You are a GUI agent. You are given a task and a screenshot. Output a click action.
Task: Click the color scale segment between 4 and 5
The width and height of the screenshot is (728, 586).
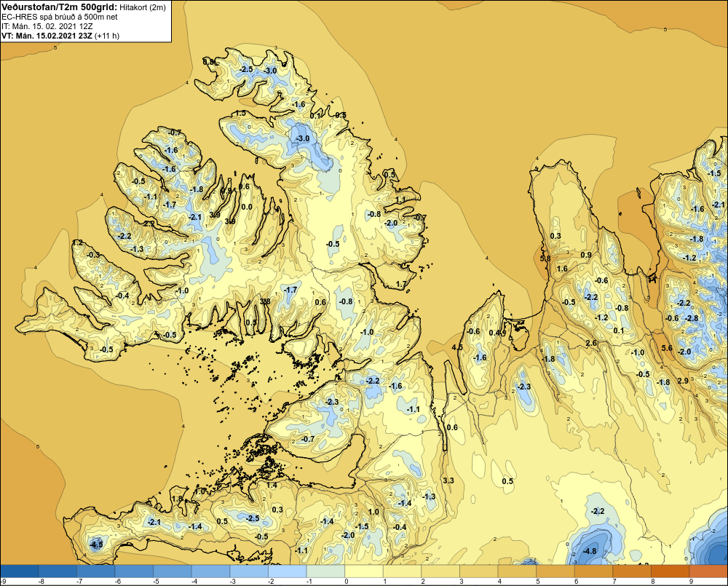pyautogui.click(x=517, y=571)
